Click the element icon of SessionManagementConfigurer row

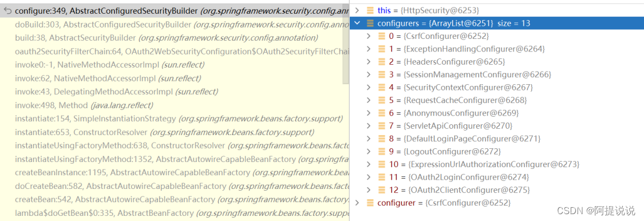click(382, 74)
